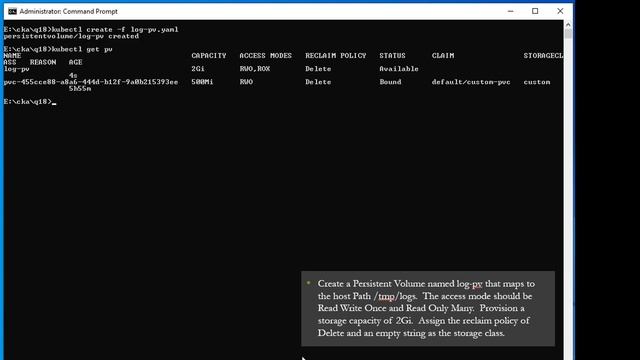Screen dimensions: 640x360
Task: Click the NAME column header
Action: tap(12, 56)
